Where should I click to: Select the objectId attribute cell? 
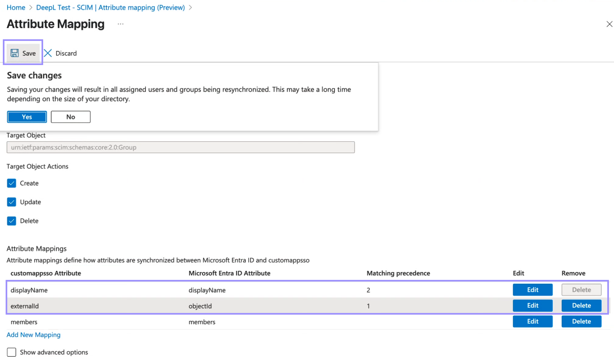(x=200, y=306)
